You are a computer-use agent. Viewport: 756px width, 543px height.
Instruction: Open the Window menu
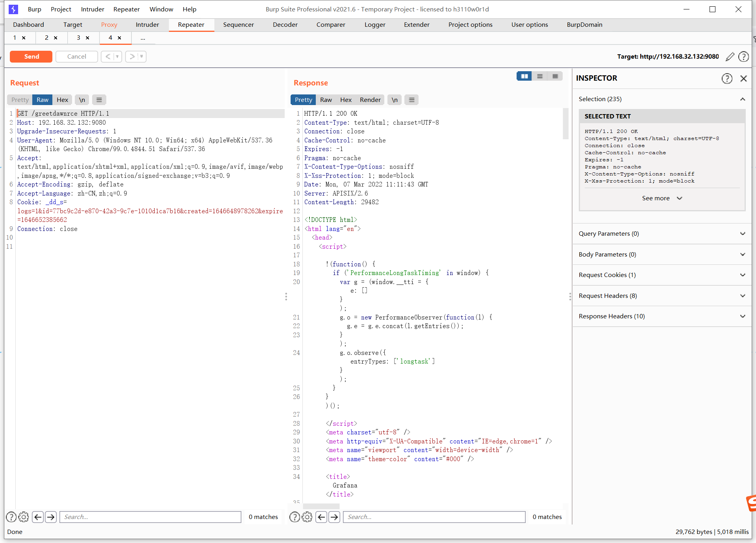(161, 9)
